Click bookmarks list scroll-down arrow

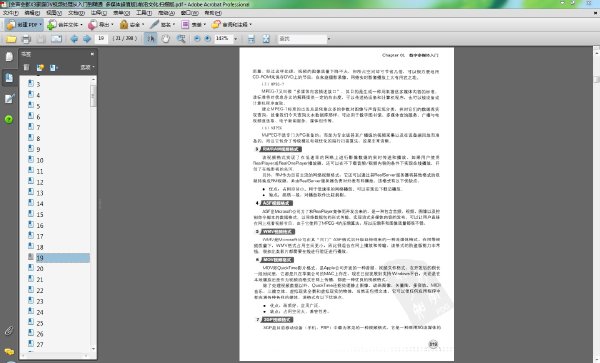click(93, 349)
